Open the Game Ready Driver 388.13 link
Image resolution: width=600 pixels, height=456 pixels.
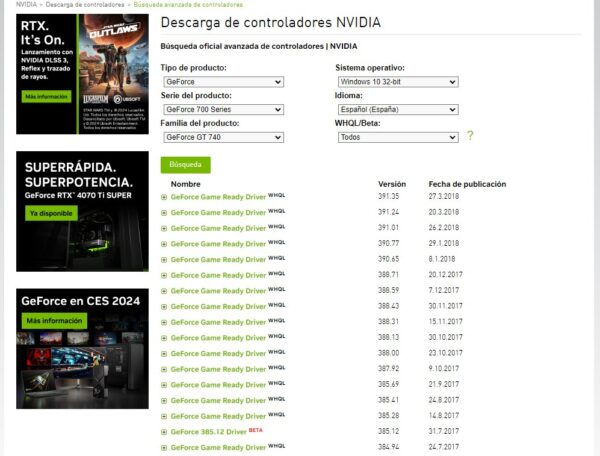coord(218,338)
